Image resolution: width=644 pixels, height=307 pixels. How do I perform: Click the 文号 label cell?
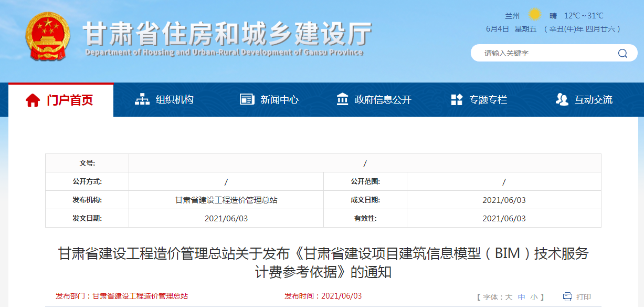click(87, 163)
